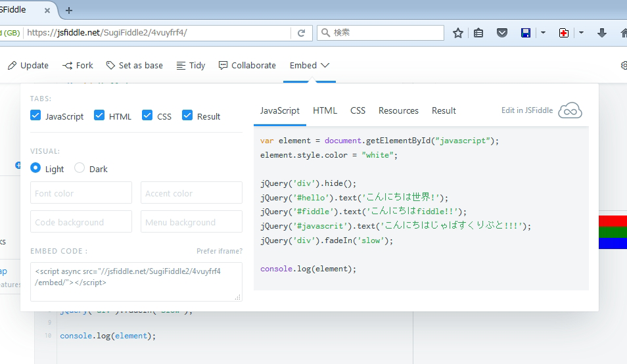Open the Pocket icon in browser toolbar

pos(502,33)
